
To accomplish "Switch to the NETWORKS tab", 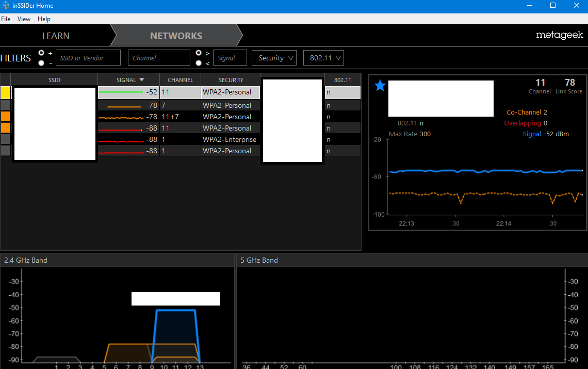I will pyautogui.click(x=176, y=36).
